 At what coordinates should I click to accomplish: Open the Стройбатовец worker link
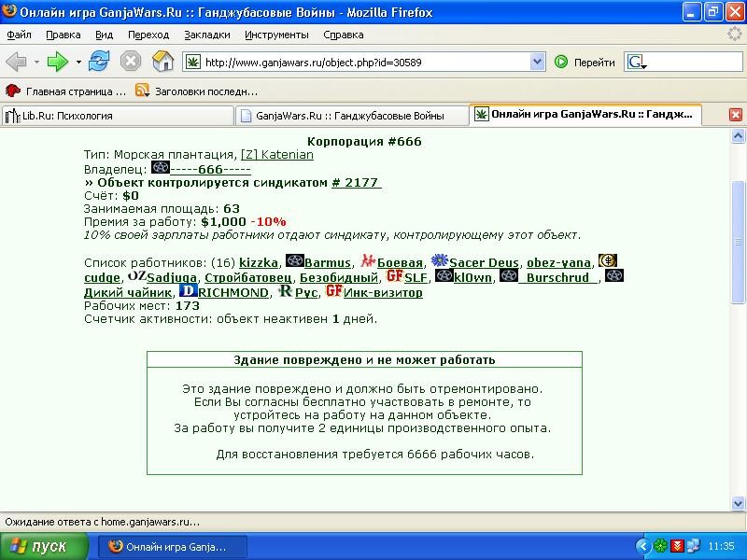click(x=248, y=277)
